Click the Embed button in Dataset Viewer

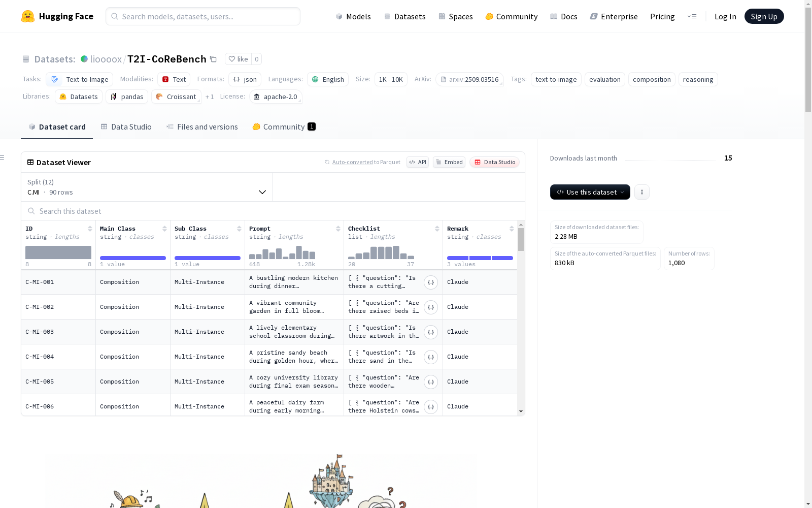click(449, 162)
